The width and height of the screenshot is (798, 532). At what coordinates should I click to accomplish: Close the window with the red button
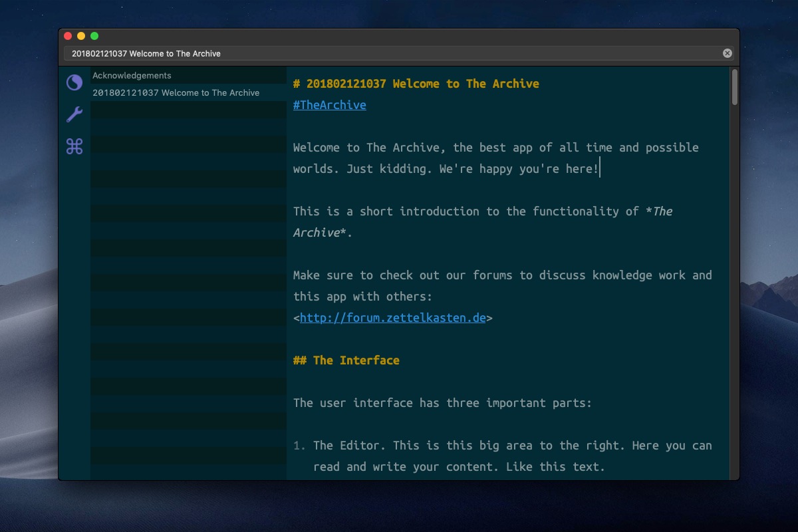click(x=68, y=36)
